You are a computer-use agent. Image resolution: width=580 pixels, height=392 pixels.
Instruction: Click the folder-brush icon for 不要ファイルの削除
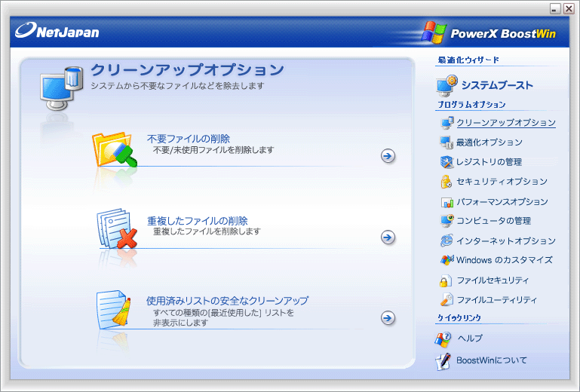point(115,149)
